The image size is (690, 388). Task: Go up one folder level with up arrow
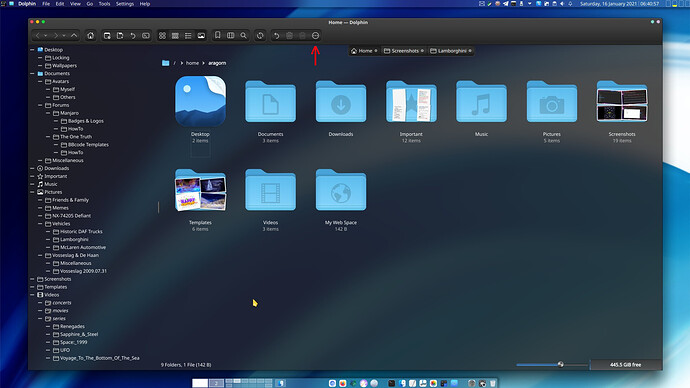pyautogui.click(x=74, y=36)
